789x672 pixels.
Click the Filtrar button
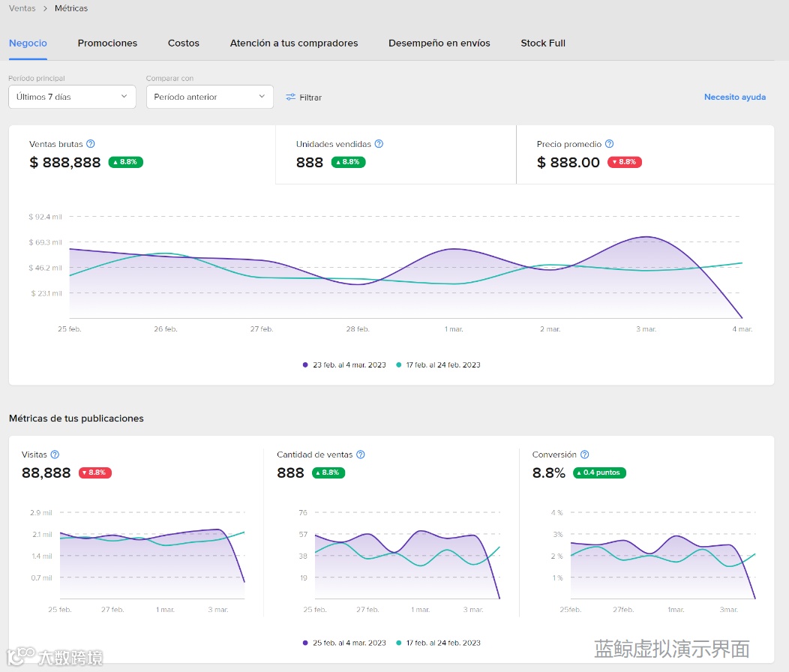304,97
